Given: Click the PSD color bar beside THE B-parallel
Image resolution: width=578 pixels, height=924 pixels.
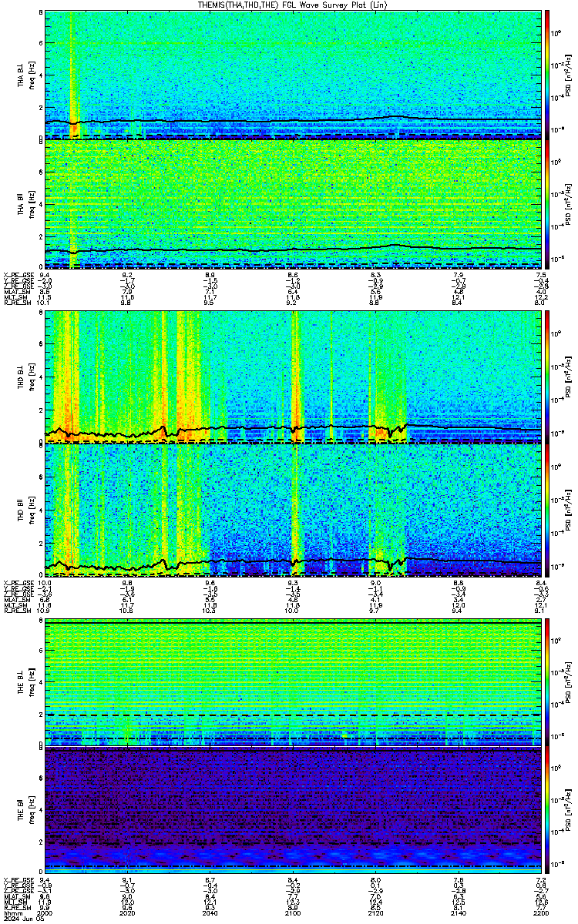Looking at the screenshot, I should pyautogui.click(x=548, y=811).
